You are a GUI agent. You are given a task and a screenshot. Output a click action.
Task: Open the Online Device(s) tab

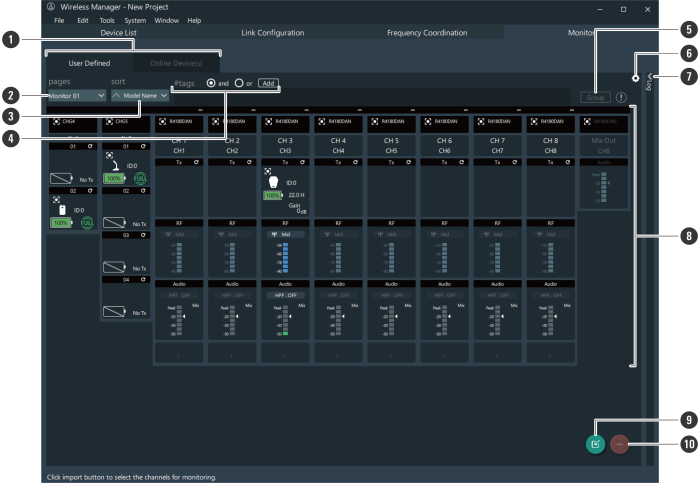[x=176, y=63]
